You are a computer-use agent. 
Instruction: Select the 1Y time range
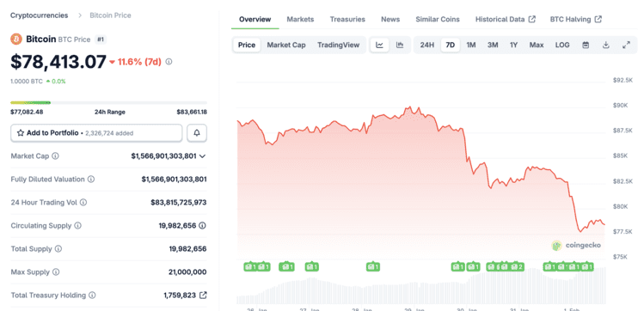[x=513, y=46]
